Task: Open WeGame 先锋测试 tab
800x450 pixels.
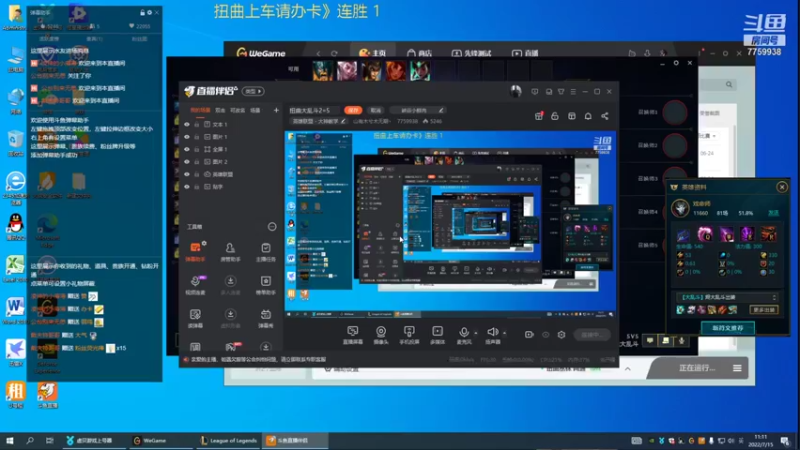Action: click(x=471, y=53)
